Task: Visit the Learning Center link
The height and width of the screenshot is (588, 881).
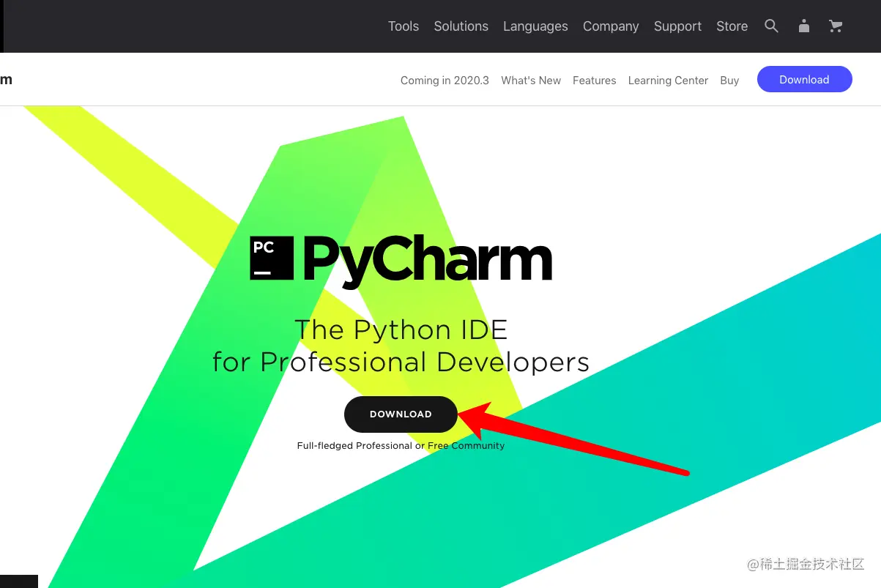Action: (668, 81)
